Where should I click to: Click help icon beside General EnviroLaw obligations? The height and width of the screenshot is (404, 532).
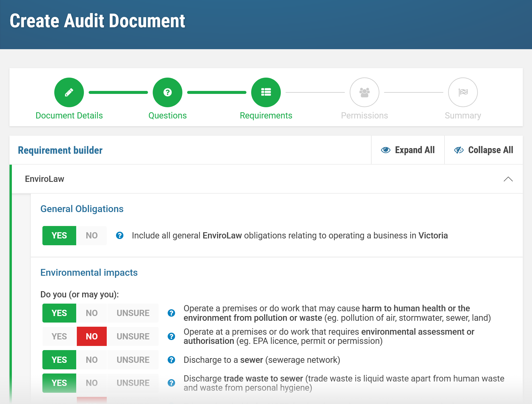pyautogui.click(x=120, y=235)
